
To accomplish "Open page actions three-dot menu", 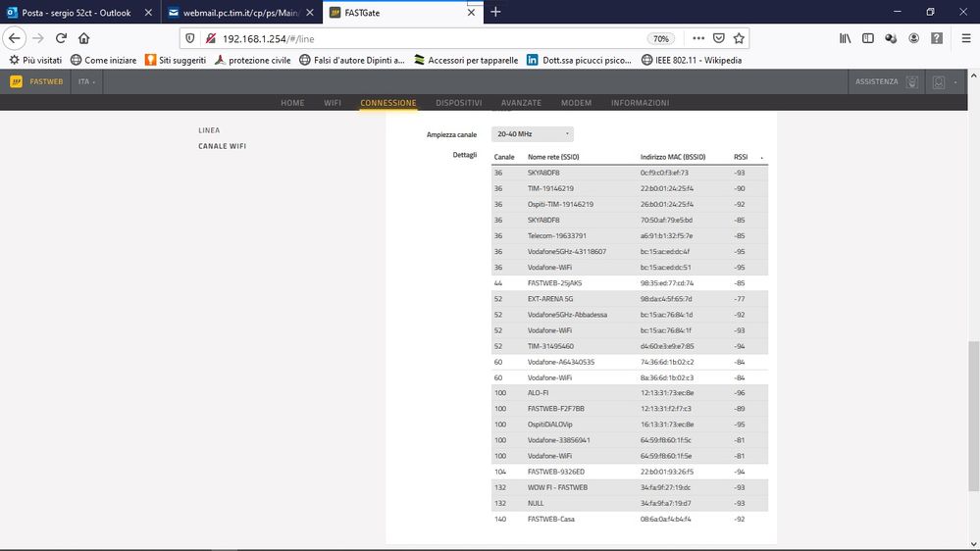I will 698,39.
